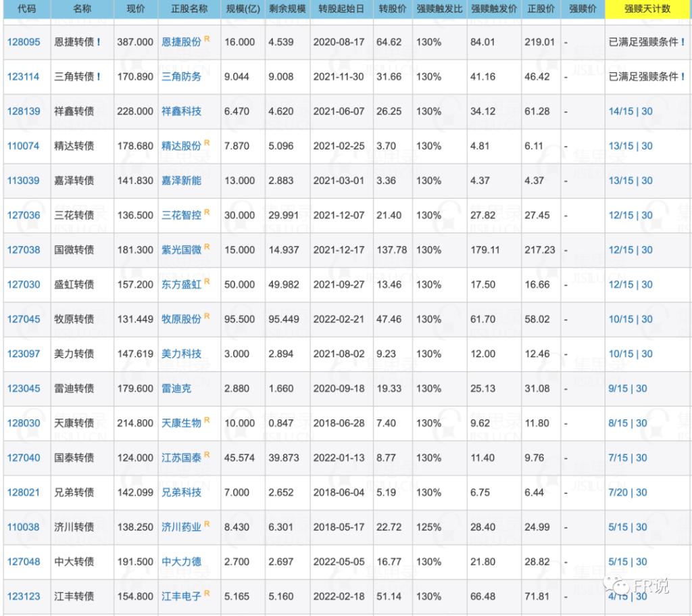Click the R marker next to 精达股份
692x616 pixels.
click(x=207, y=143)
